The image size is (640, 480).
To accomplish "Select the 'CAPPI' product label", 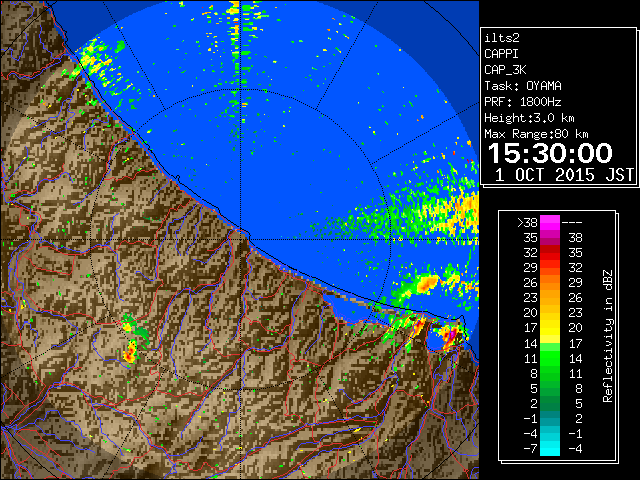I will click(501, 54).
